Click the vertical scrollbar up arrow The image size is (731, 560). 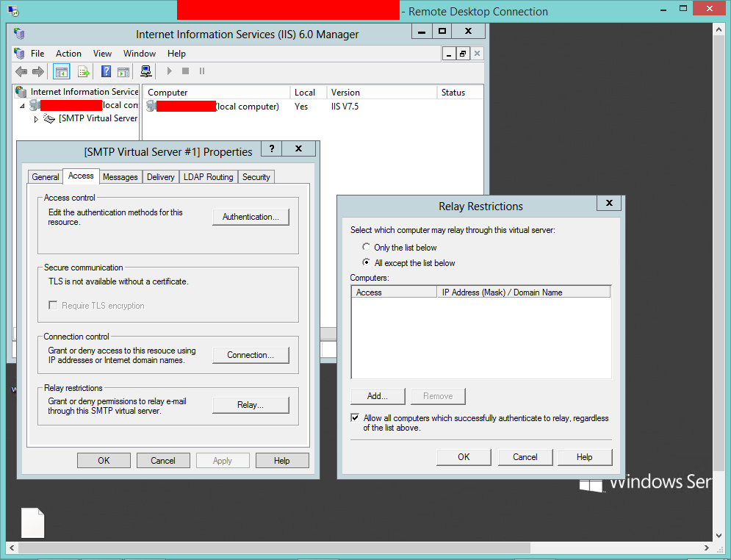click(x=719, y=29)
